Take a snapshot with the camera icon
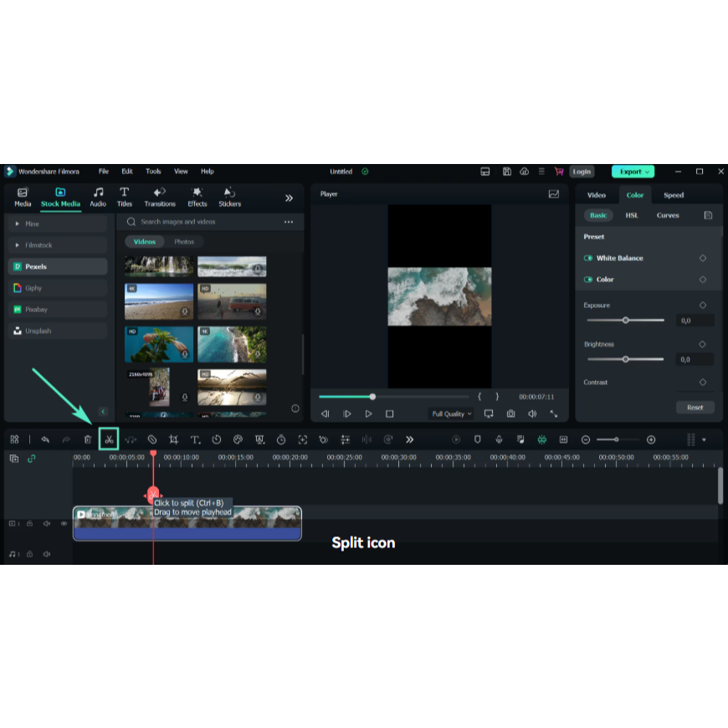This screenshot has width=728, height=728. coord(510,413)
